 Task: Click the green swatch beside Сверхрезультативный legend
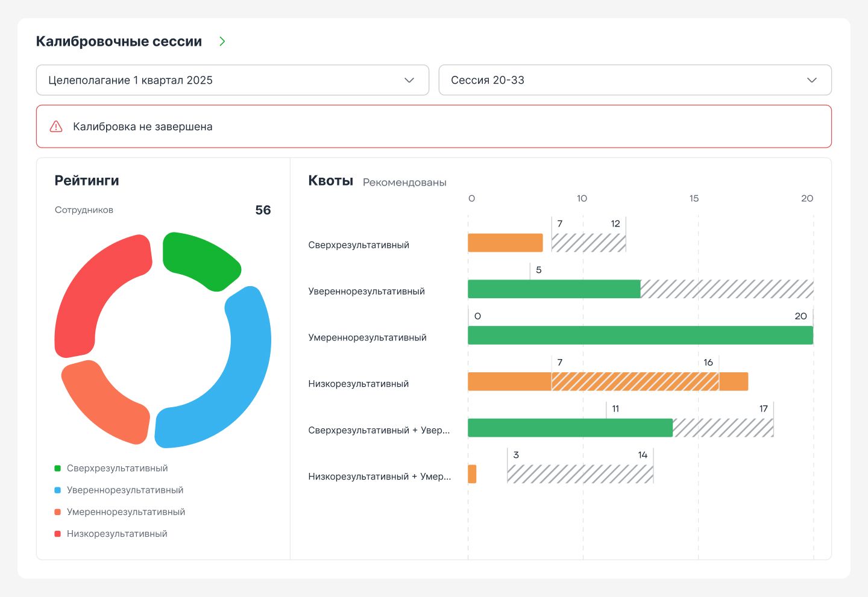click(58, 468)
